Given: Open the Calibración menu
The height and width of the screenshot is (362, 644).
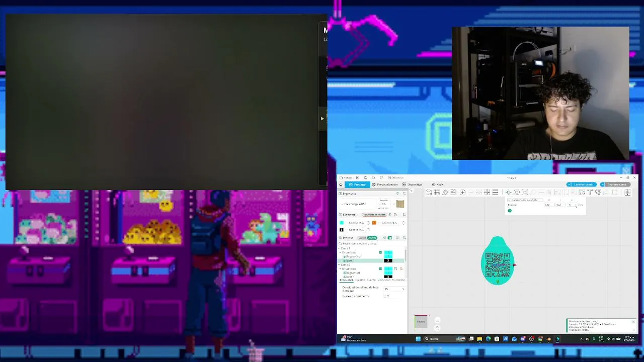Looking at the screenshot, I should [x=396, y=177].
